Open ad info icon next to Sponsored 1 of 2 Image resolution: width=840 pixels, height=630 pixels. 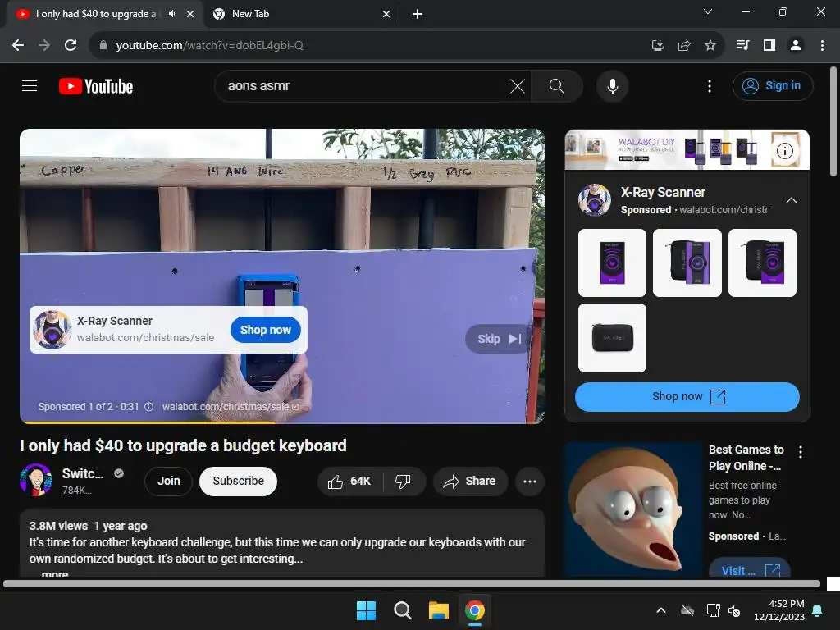pos(149,407)
